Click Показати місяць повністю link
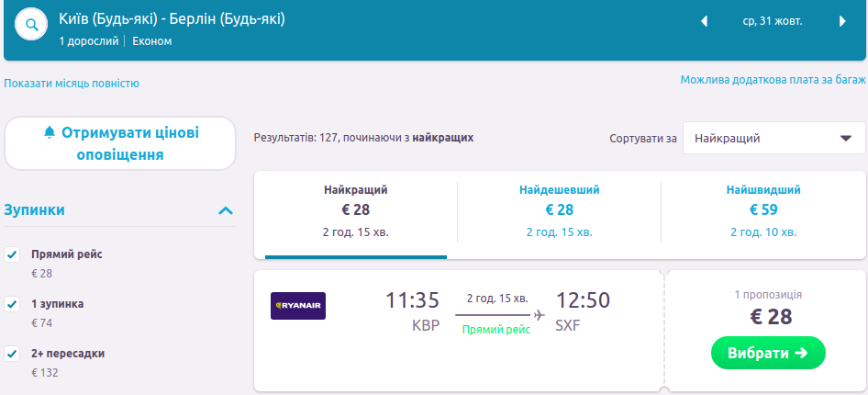Image resolution: width=868 pixels, height=395 pixels. [72, 84]
